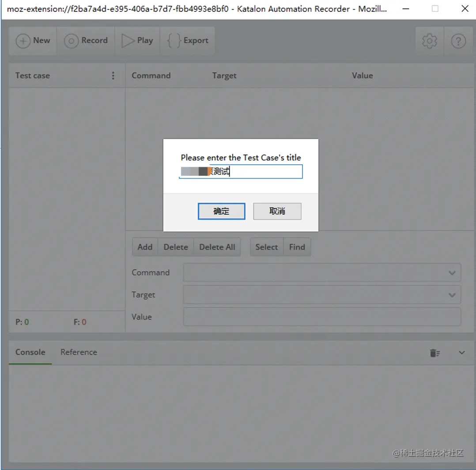Viewport: 476px width, 470px height.
Task: Start recording with the Record button
Action: [x=86, y=41]
